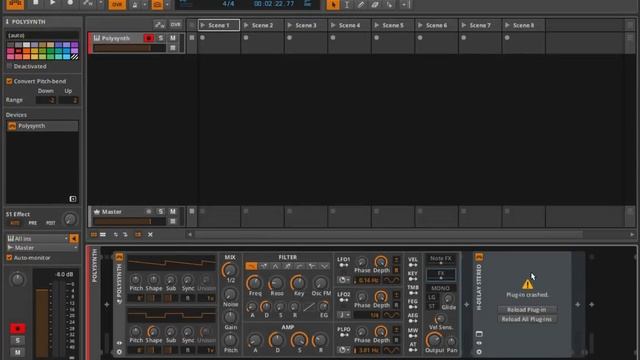
Task: Toggle the orange OVR overdub button in the transport bar
Action: [117, 4]
